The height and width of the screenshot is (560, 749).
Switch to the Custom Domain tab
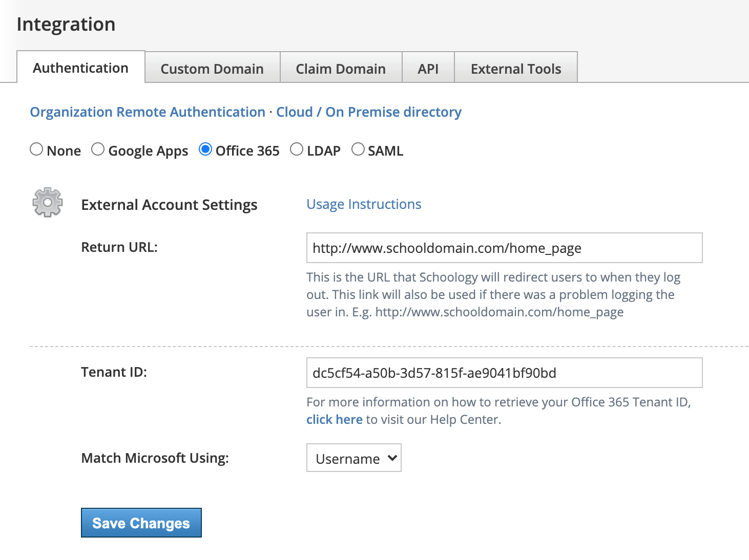coord(212,68)
